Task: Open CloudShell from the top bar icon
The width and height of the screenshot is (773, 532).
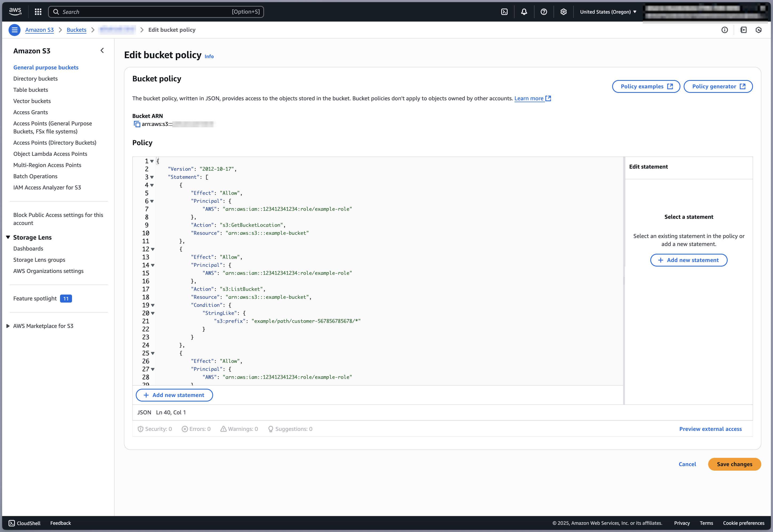Action: [504, 12]
